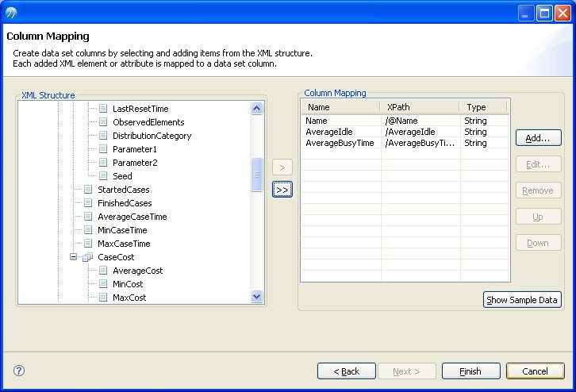
Task: Go to the previous page with Back
Action: tap(346, 371)
